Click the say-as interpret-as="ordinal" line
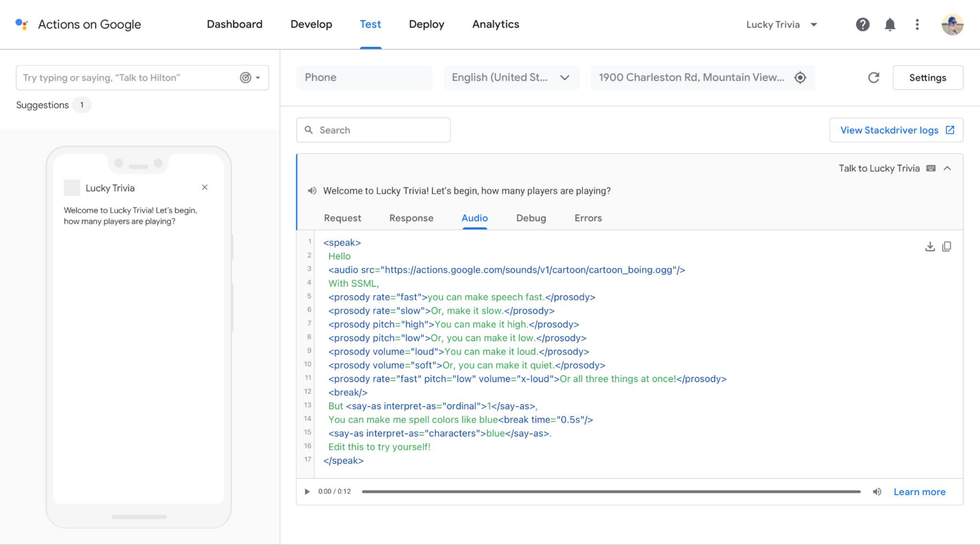Screen dimensions: 980x545 tap(433, 406)
